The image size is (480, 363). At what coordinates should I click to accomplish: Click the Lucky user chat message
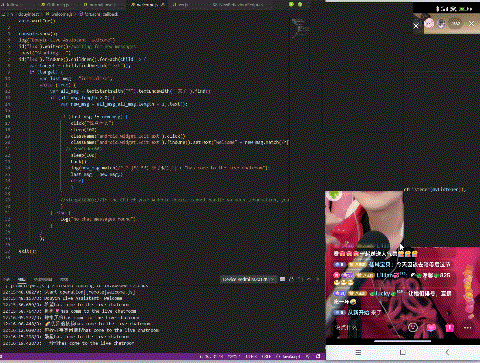tap(393, 297)
